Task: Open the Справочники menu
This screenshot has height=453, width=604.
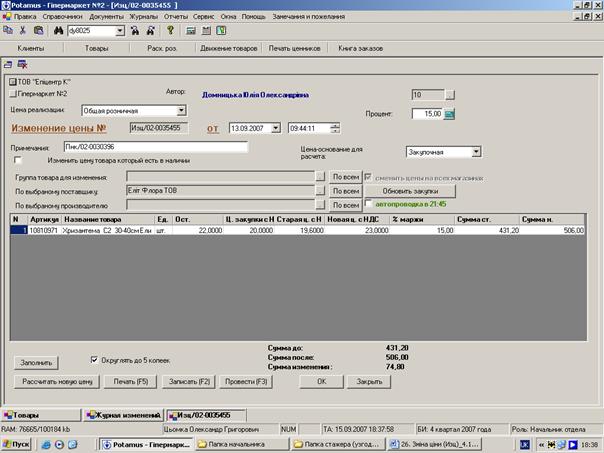Action: click(62, 17)
